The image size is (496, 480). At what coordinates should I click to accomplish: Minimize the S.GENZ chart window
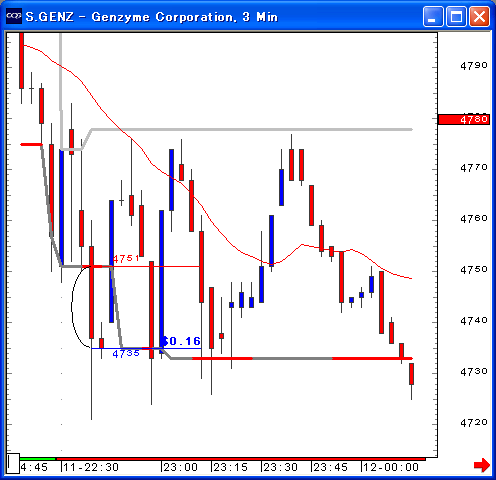pyautogui.click(x=433, y=16)
